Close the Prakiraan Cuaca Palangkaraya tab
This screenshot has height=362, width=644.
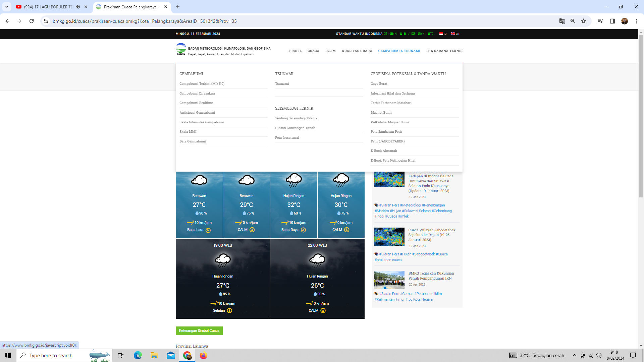[166, 7]
